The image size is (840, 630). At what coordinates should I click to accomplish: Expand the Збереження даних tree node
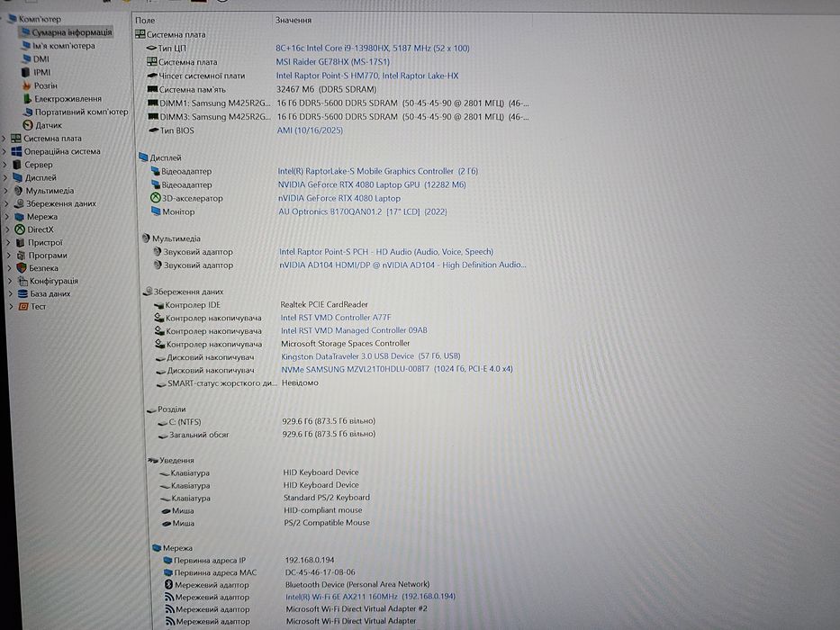7,203
